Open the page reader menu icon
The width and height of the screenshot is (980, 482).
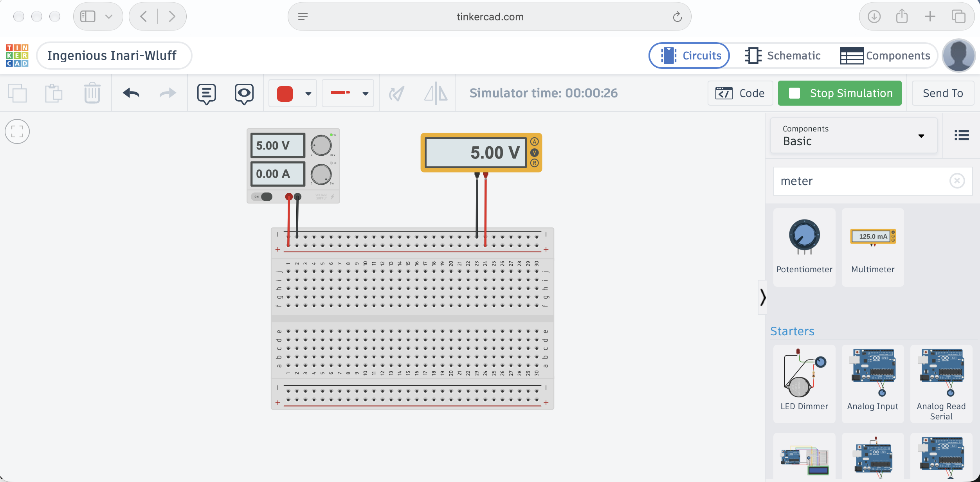coord(303,16)
